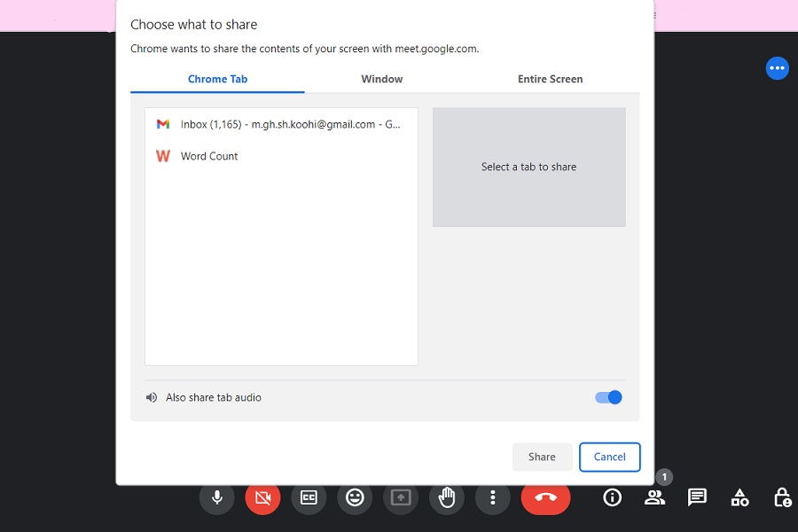Viewport: 798px width, 532px height.
Task: Click the present screen icon
Action: 401,497
